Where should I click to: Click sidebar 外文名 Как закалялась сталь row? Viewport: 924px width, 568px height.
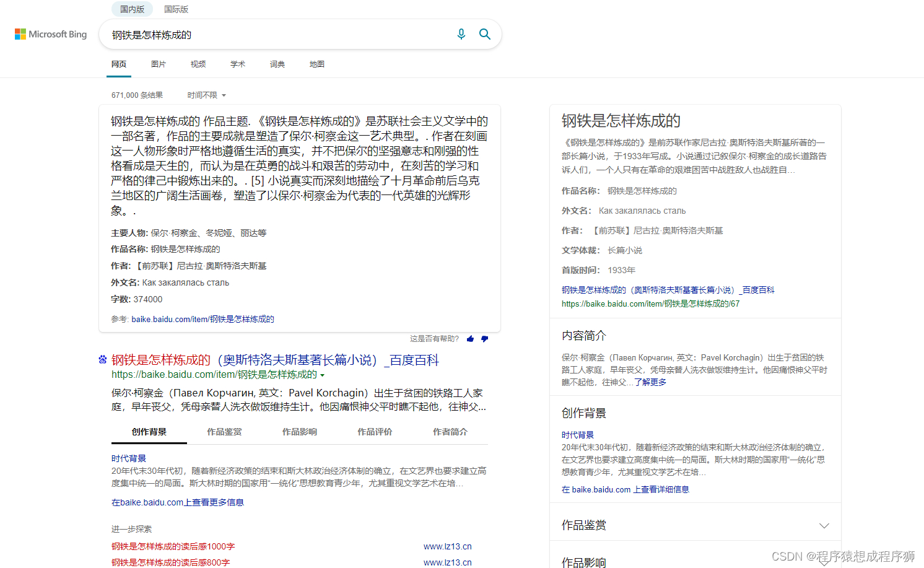624,211
